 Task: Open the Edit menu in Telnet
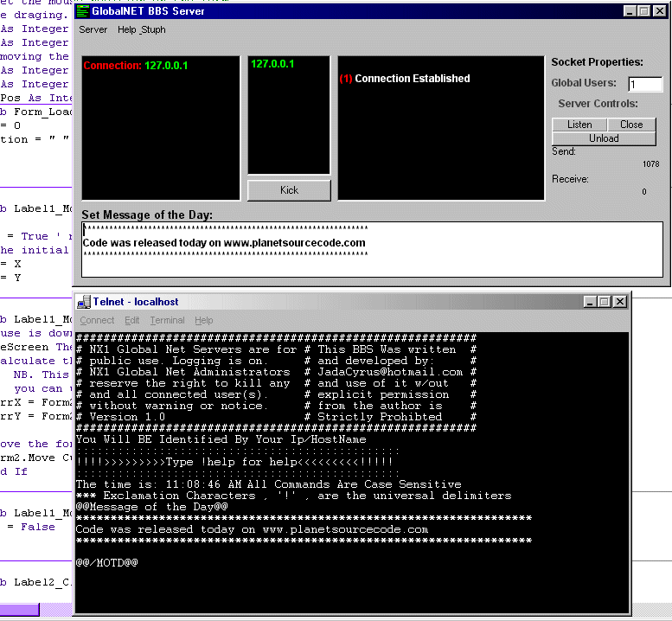pos(131,320)
